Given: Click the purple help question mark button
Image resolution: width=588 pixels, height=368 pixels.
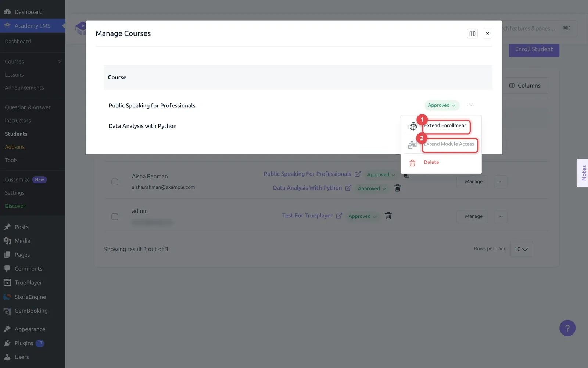Looking at the screenshot, I should pyautogui.click(x=567, y=328).
